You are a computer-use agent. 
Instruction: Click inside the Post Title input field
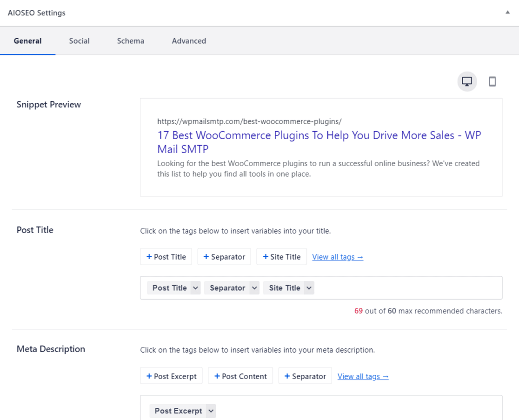pyautogui.click(x=405, y=288)
